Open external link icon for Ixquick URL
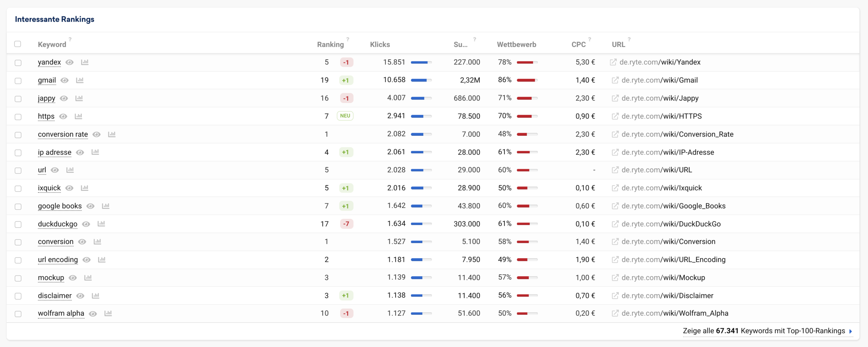This screenshot has height=347, width=868. 615,188
